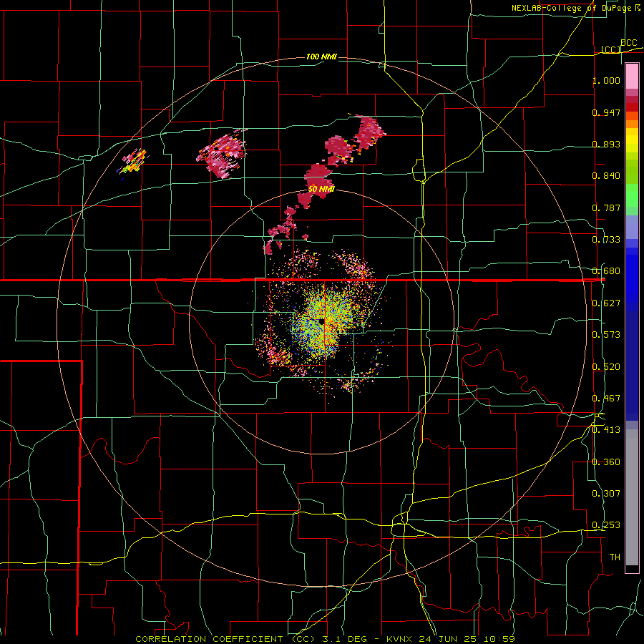Click the magenta echo at the 50 NMI label
The image size is (644, 644).
(318, 181)
